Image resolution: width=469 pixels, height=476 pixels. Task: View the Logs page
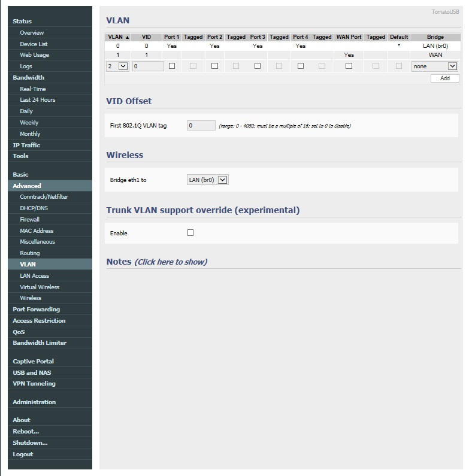26,66
